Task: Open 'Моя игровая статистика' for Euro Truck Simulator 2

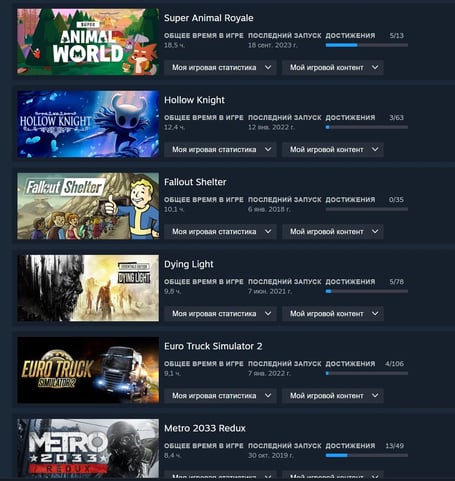Action: 220,396
